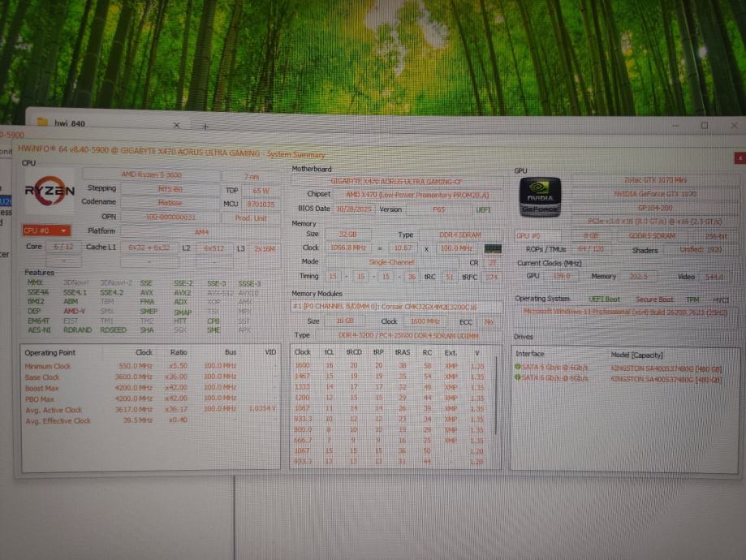The image size is (746, 560).
Task: Click the 7 nm process field
Action: click(x=252, y=176)
